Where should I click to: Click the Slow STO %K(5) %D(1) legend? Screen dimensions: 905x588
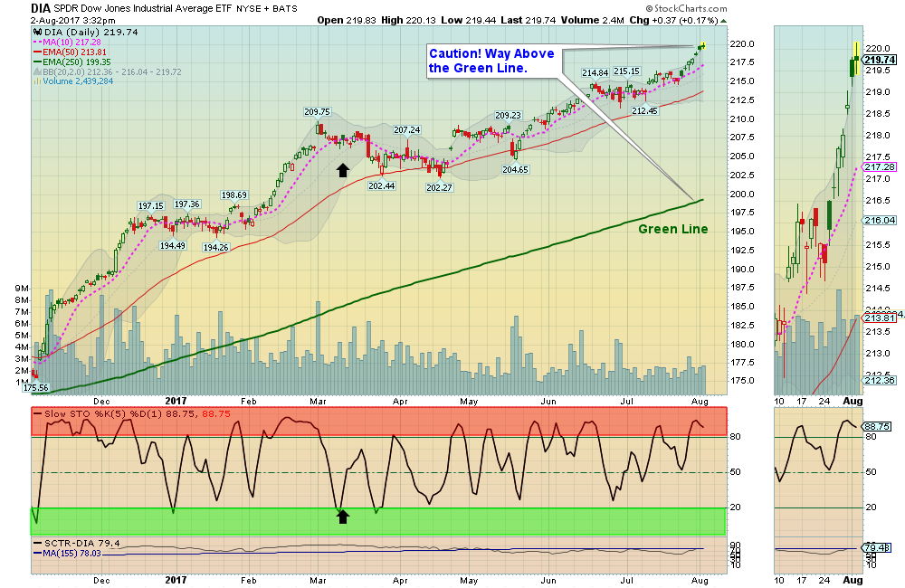pyautogui.click(x=132, y=413)
